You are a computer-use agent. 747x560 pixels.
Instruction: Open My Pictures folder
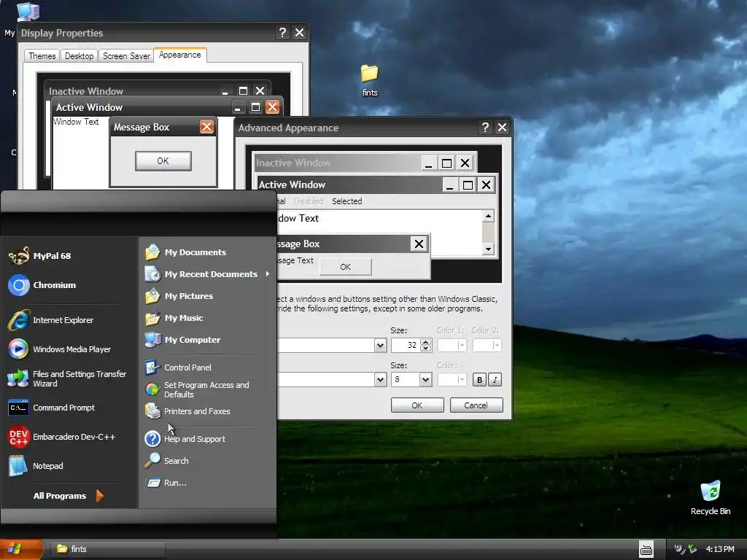[179, 296]
